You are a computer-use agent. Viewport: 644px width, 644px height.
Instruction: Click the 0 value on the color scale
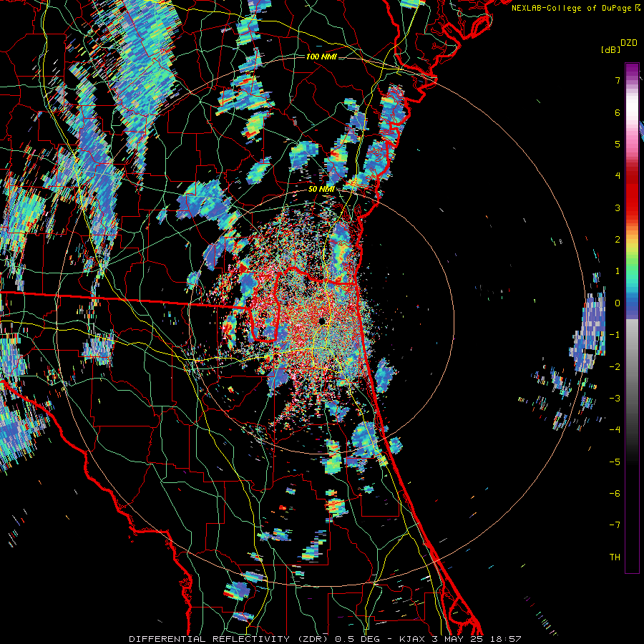pos(618,303)
